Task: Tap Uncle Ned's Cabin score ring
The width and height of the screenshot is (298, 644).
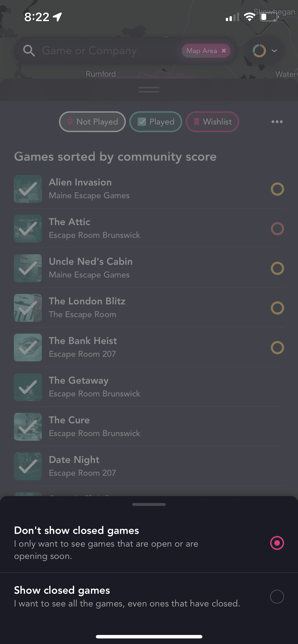Action: [277, 268]
